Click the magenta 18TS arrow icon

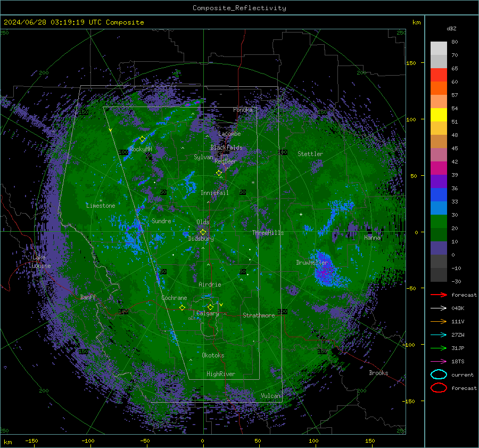[x=439, y=362]
